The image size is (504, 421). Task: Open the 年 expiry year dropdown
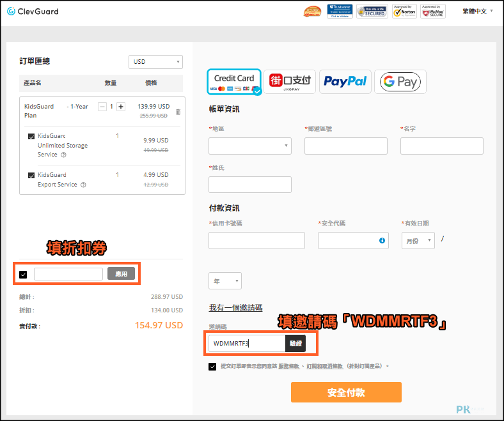(x=225, y=281)
